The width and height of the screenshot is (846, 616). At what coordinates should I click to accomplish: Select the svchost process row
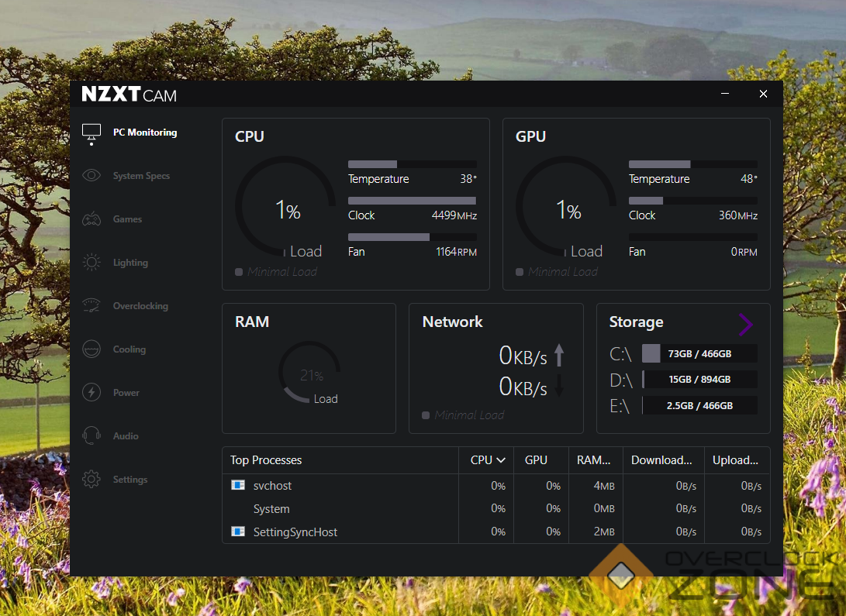coord(272,486)
